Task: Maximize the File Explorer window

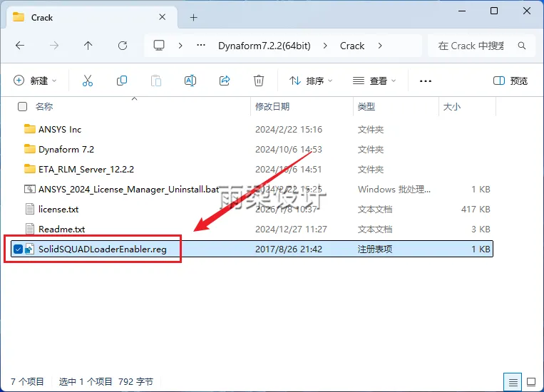Action: 494,11
